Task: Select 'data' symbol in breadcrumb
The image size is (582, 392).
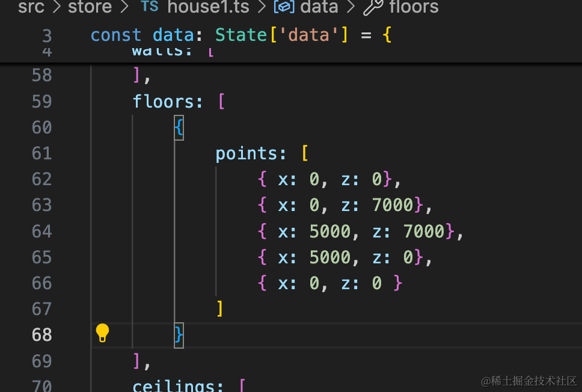Action: (x=319, y=7)
